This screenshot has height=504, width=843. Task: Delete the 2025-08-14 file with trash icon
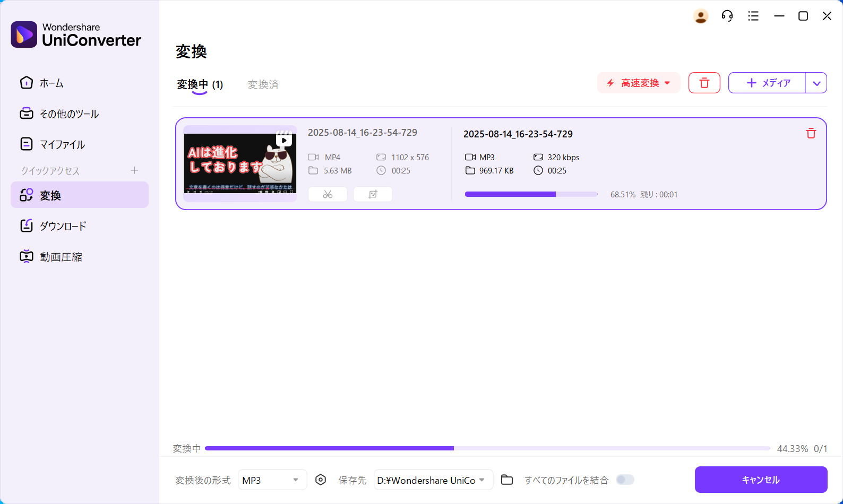coord(811,133)
